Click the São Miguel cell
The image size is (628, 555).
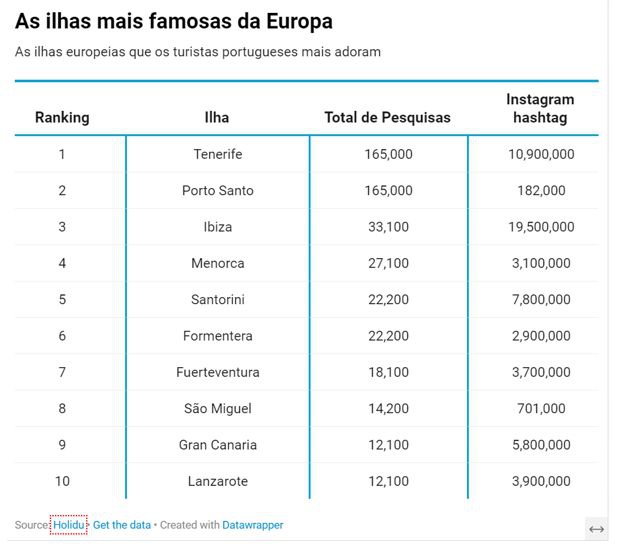click(218, 408)
